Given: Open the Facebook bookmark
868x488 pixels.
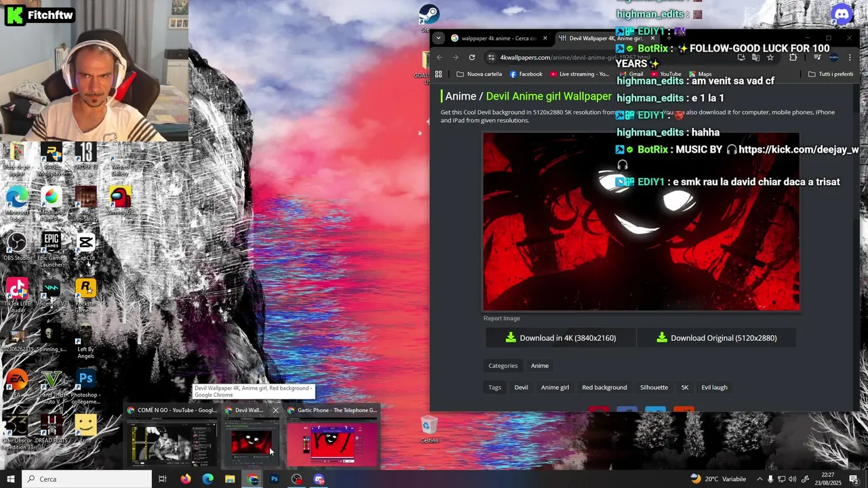Looking at the screenshot, I should (526, 74).
